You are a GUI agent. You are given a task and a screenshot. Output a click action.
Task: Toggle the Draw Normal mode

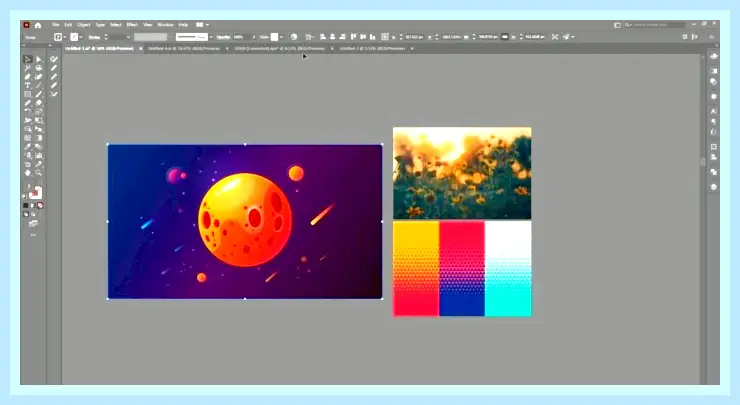(26, 214)
